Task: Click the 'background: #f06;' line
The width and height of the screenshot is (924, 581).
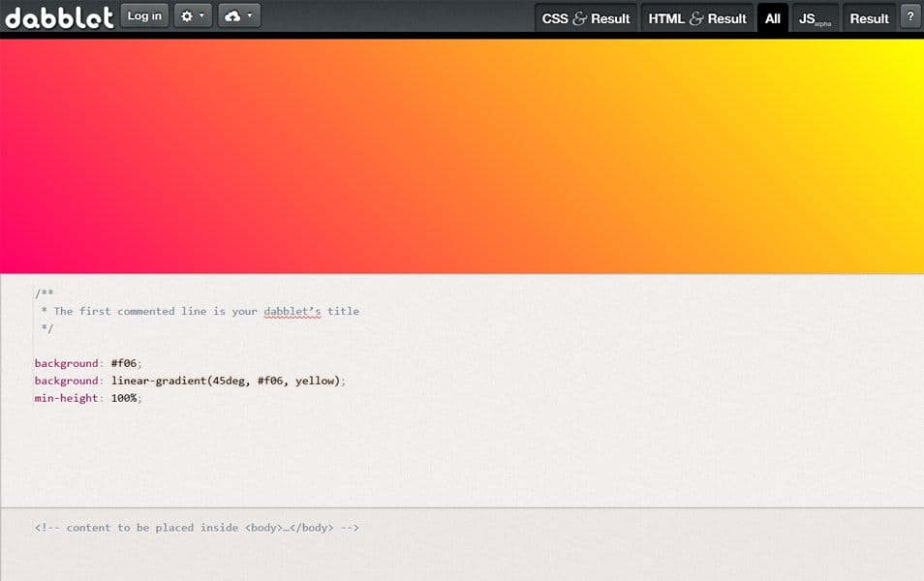Action: point(88,363)
